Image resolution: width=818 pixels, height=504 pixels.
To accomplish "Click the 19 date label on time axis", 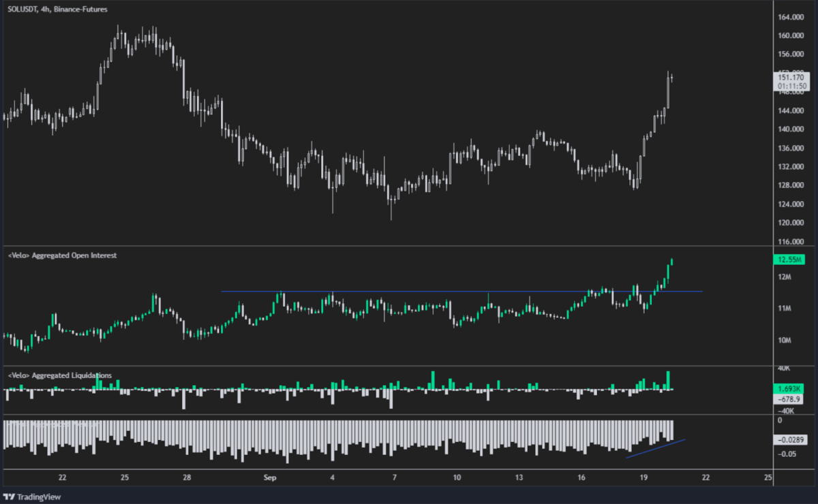I will 643,477.
